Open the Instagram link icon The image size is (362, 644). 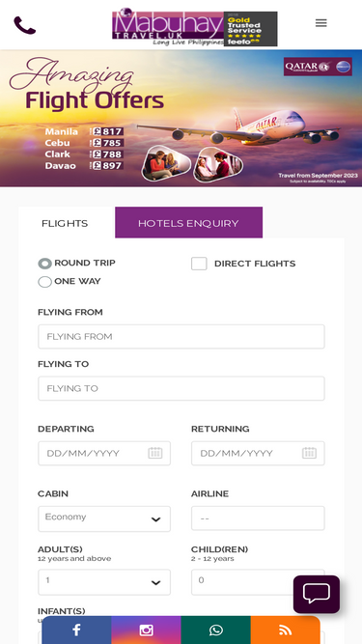tap(146, 630)
